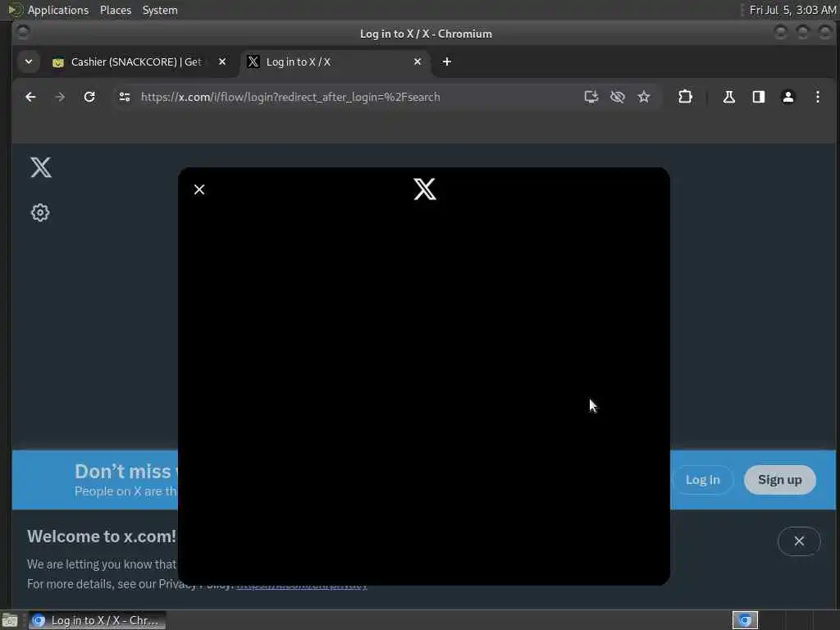Open the privacy policy link

click(302, 584)
